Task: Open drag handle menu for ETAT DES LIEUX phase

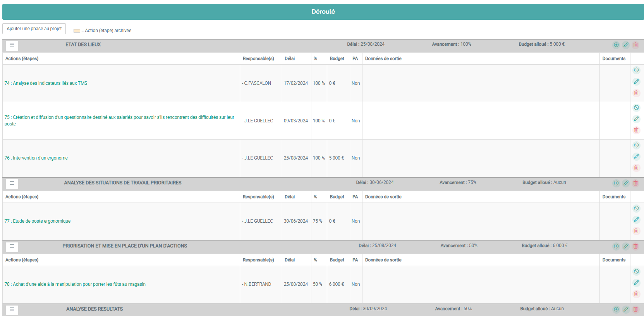Action: (x=12, y=45)
